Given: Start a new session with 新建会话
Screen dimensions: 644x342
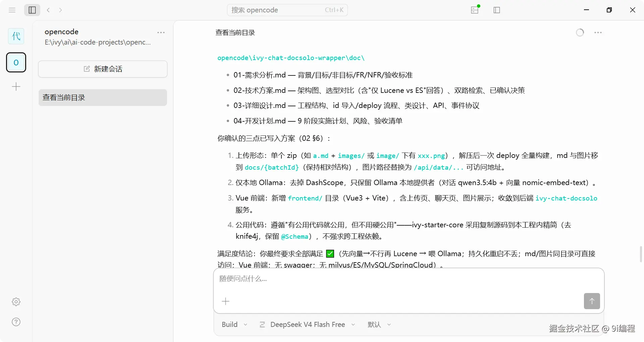Looking at the screenshot, I should click(x=103, y=69).
